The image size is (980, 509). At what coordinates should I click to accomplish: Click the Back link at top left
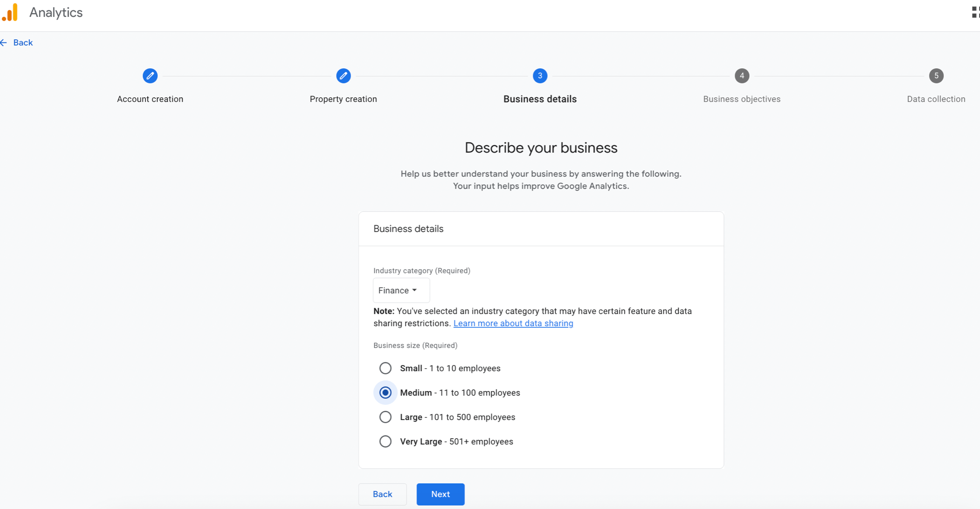tap(23, 42)
